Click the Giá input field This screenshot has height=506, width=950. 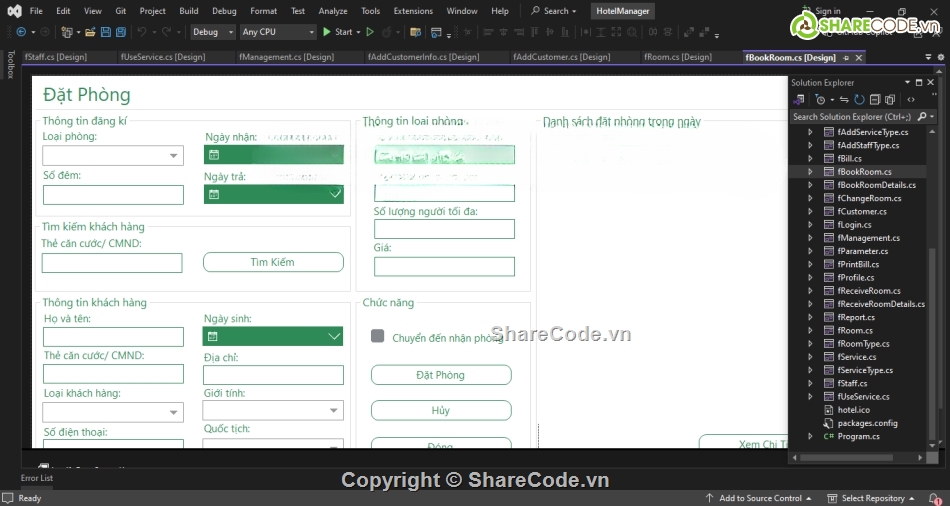pos(444,267)
